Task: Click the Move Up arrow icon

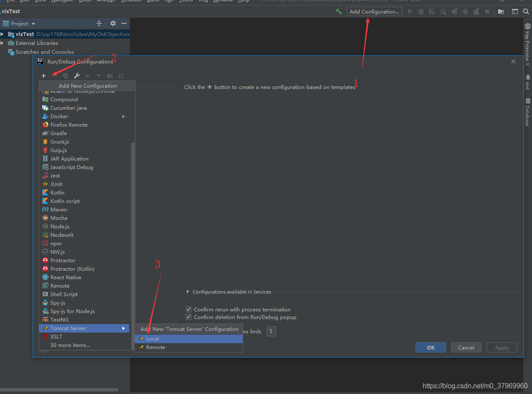Action: (88, 76)
